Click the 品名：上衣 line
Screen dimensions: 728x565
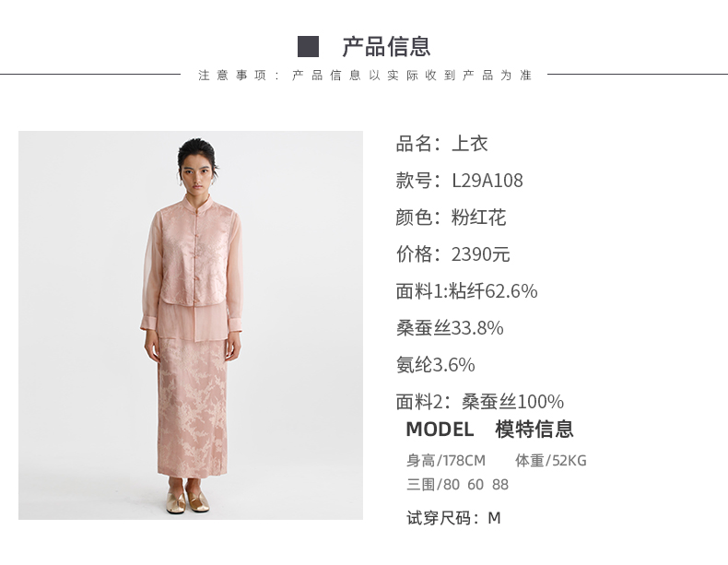[x=441, y=144]
